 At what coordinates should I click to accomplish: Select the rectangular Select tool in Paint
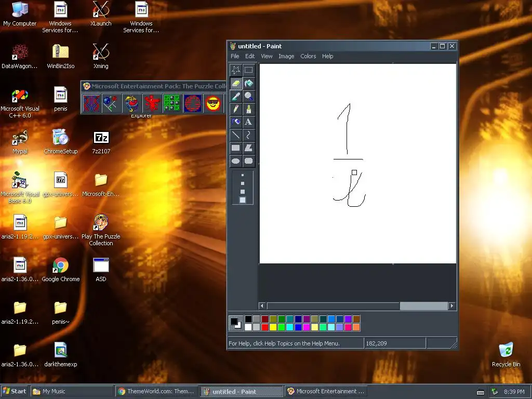(249, 70)
